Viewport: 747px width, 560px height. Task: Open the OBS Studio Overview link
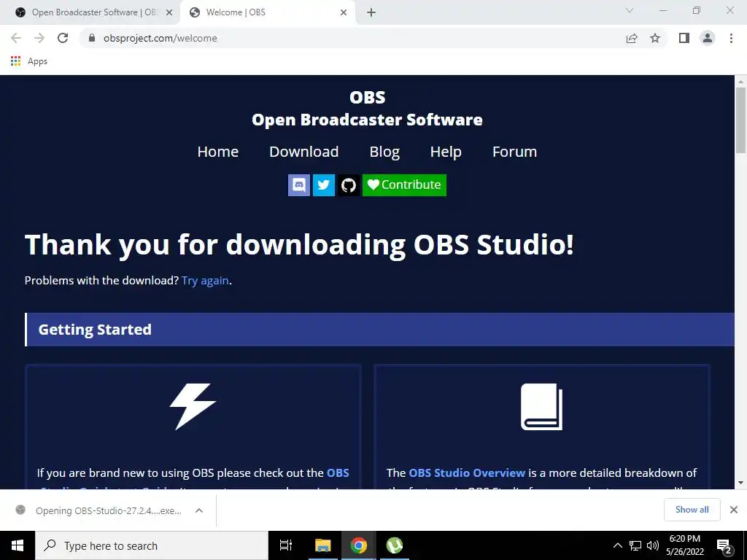click(467, 472)
